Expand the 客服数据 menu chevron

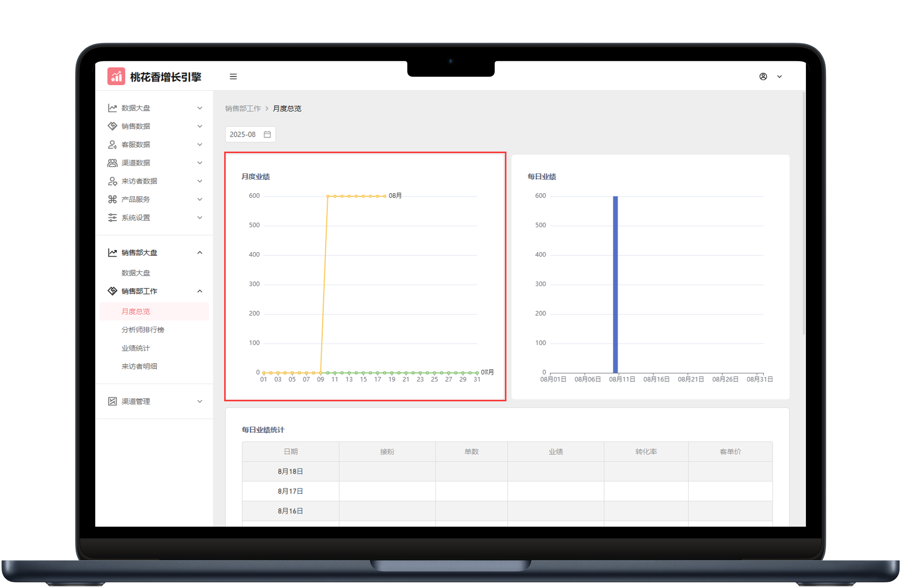[200, 144]
